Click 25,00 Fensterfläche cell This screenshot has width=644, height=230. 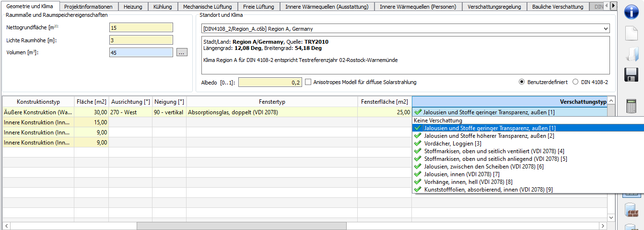pos(385,112)
